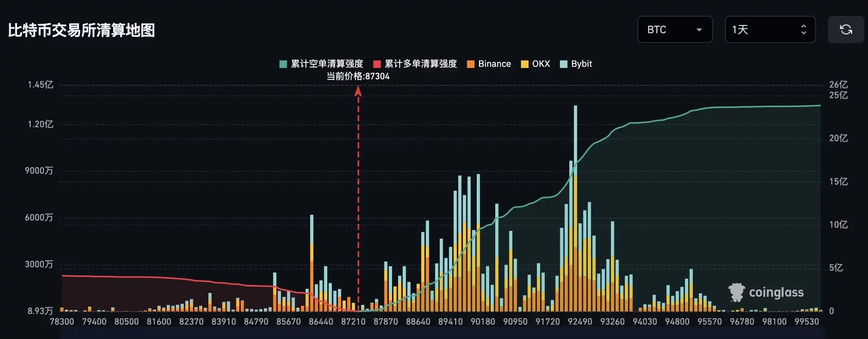Click the up-down stepper arrows beside 1天
The height and width of the screenshot is (339, 868).
coord(803,29)
